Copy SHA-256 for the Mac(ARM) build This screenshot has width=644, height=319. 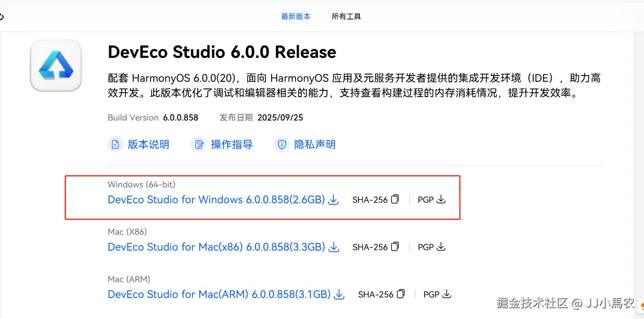tap(401, 294)
